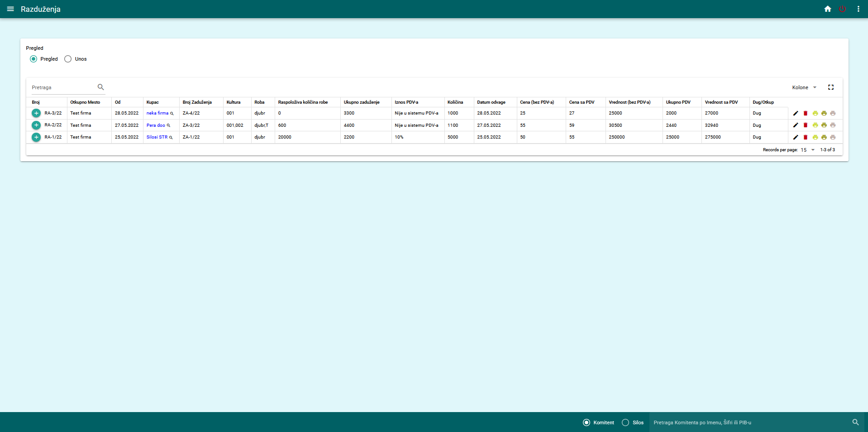This screenshot has height=432, width=868.
Task: Click the dark green print icon for RA-3/22
Action: click(x=824, y=113)
